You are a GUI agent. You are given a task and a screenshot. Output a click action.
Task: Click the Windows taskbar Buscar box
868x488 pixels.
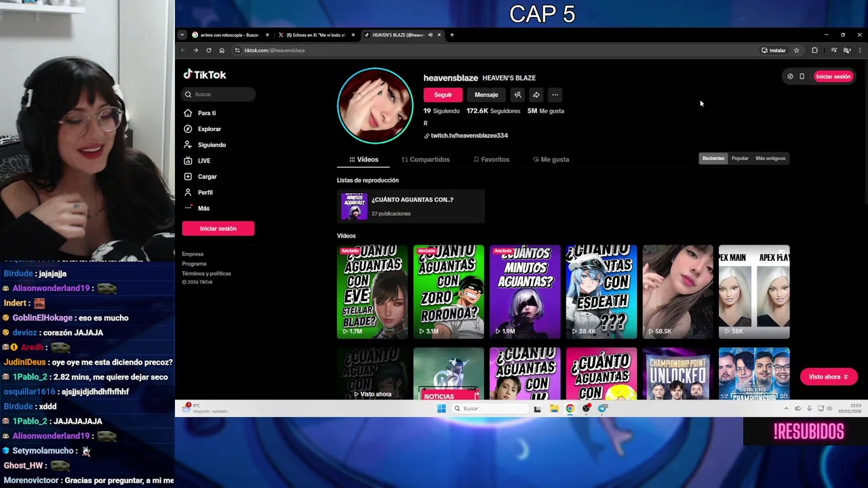pos(491,408)
